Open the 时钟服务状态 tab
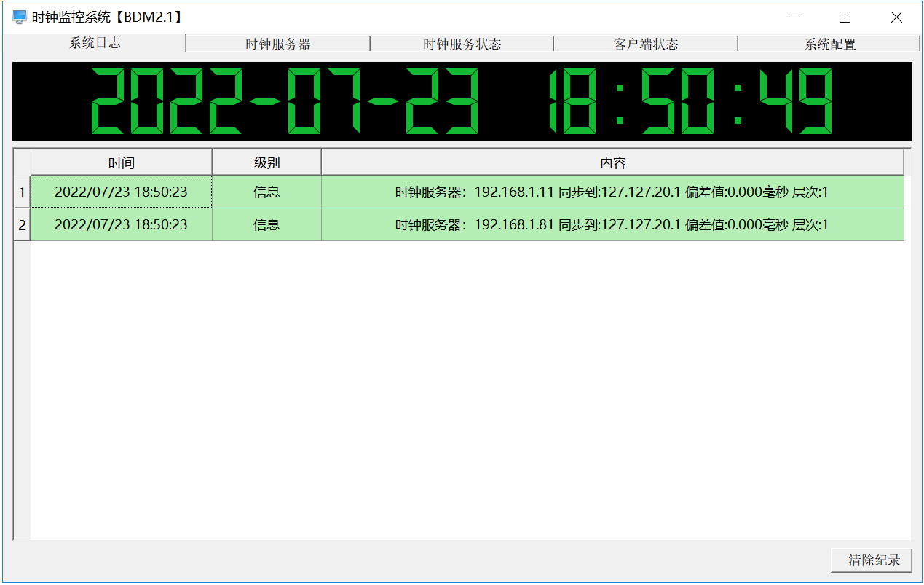The image size is (924, 585). pyautogui.click(x=461, y=44)
